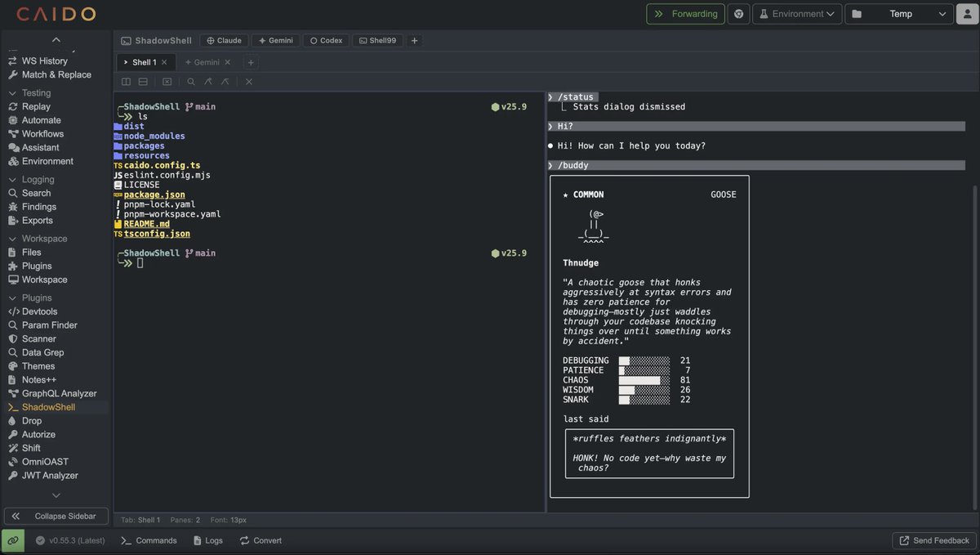Viewport: 980px width, 555px height.
Task: Click the close pane icon in toolbar
Action: [x=167, y=82]
